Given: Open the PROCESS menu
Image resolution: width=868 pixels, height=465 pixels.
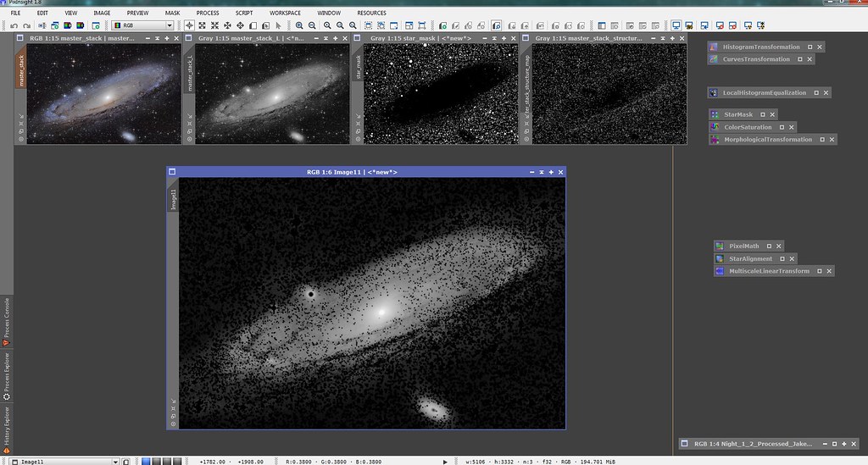Looking at the screenshot, I should click(x=207, y=14).
